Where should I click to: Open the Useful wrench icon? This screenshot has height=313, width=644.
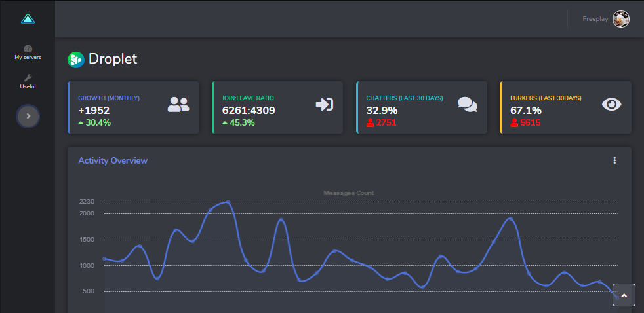28,77
